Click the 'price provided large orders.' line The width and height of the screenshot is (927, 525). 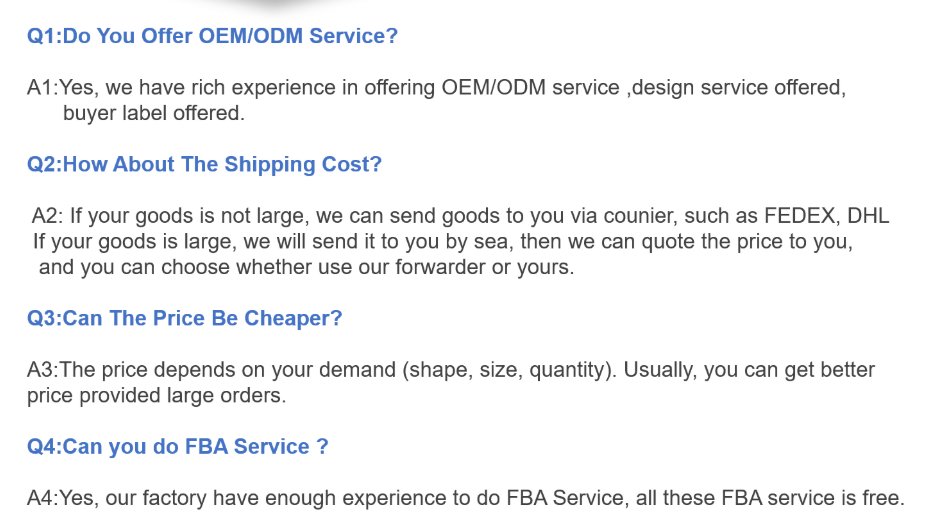(x=157, y=396)
